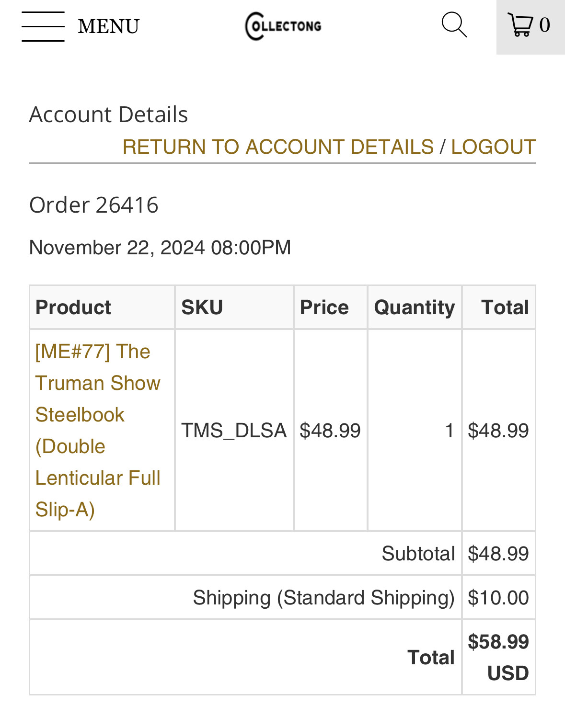Image resolution: width=565 pixels, height=728 pixels.
Task: Click the Standard Shipping row label
Action: (x=323, y=598)
